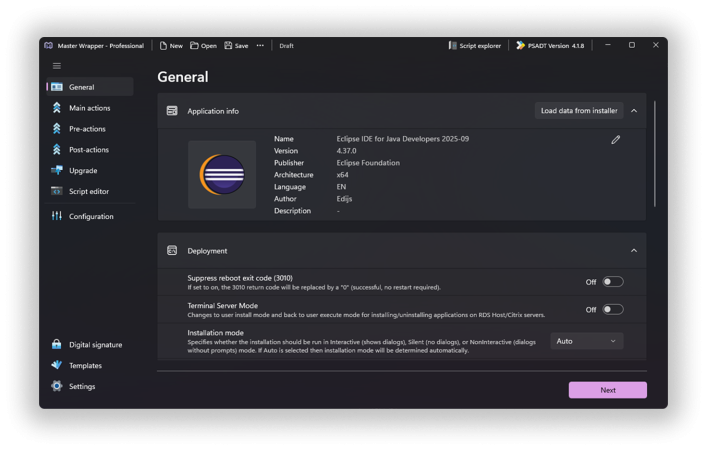Collapse the Application info section

(x=633, y=111)
